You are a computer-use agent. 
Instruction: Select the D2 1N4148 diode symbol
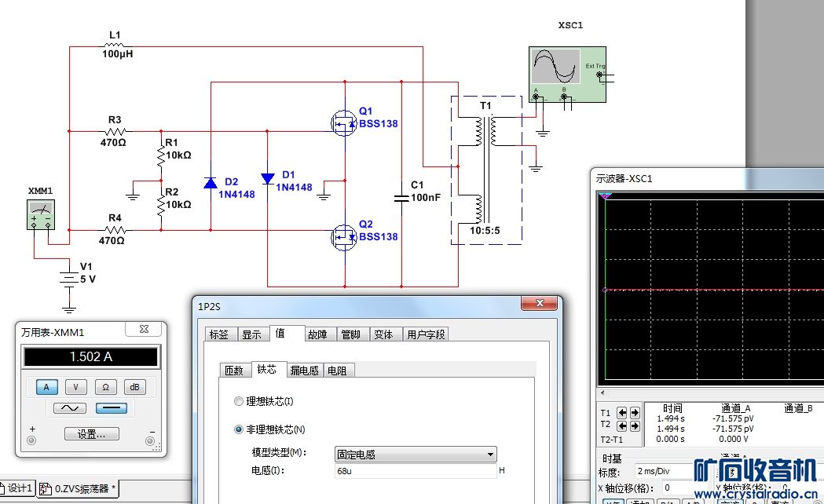pyautogui.click(x=211, y=183)
